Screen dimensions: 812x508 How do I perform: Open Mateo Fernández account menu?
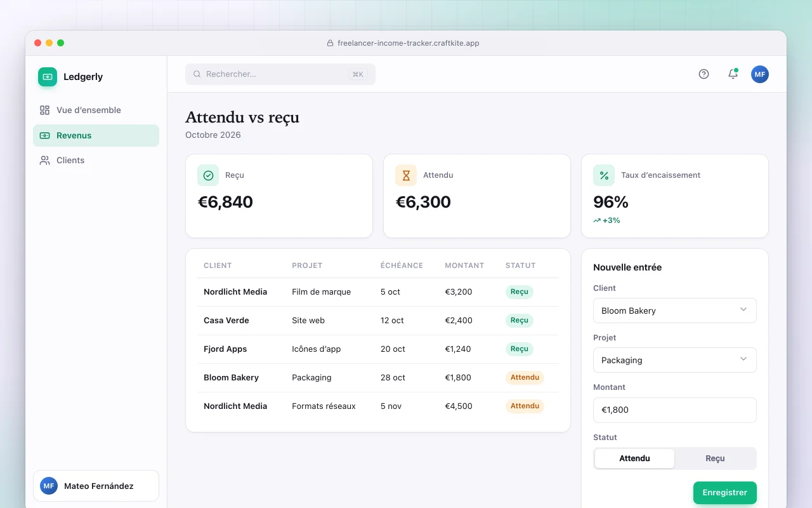(x=96, y=486)
